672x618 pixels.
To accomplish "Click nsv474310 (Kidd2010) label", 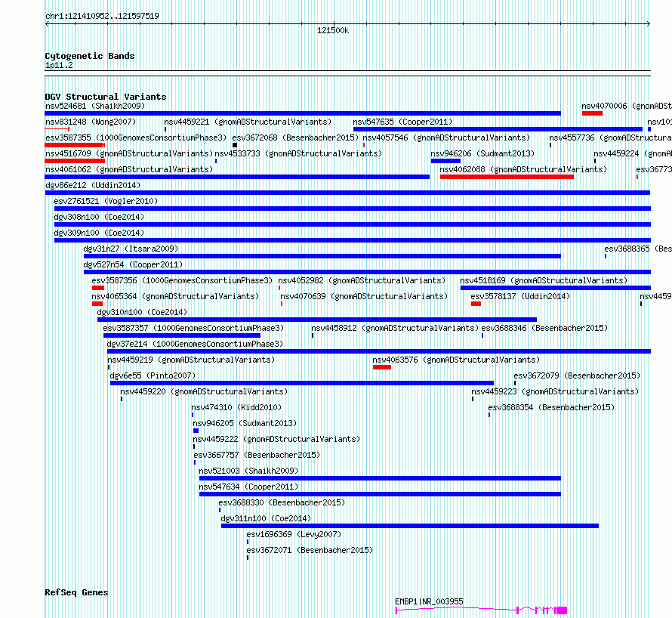I will coord(236,407).
